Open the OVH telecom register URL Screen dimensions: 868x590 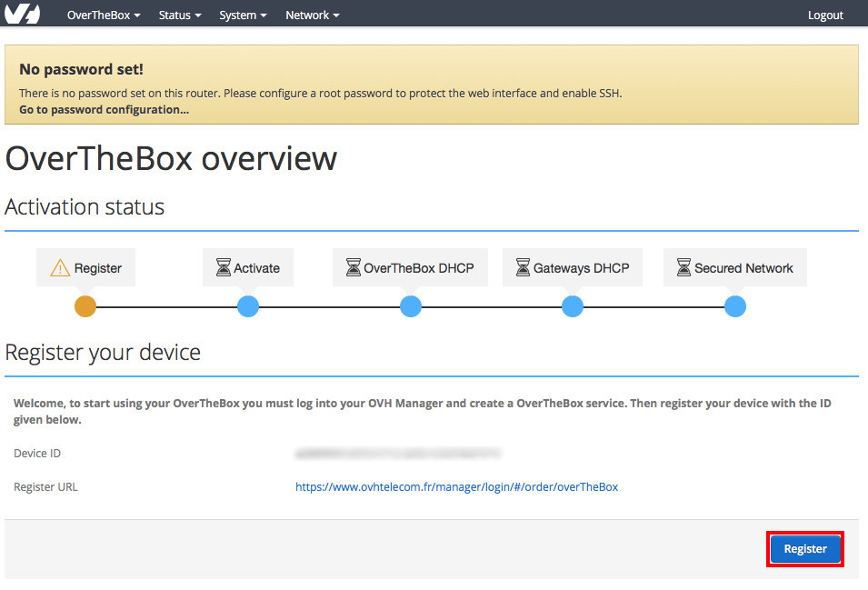click(x=456, y=486)
